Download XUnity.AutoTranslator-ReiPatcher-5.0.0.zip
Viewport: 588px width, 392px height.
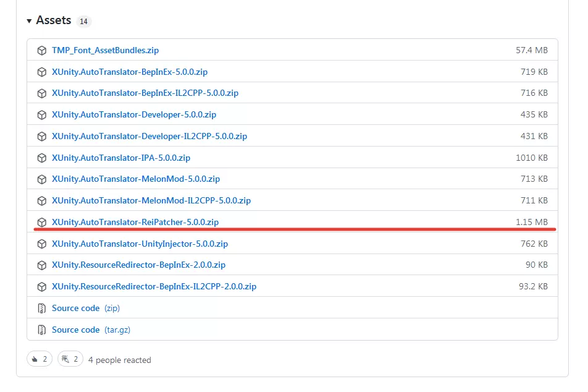click(135, 222)
